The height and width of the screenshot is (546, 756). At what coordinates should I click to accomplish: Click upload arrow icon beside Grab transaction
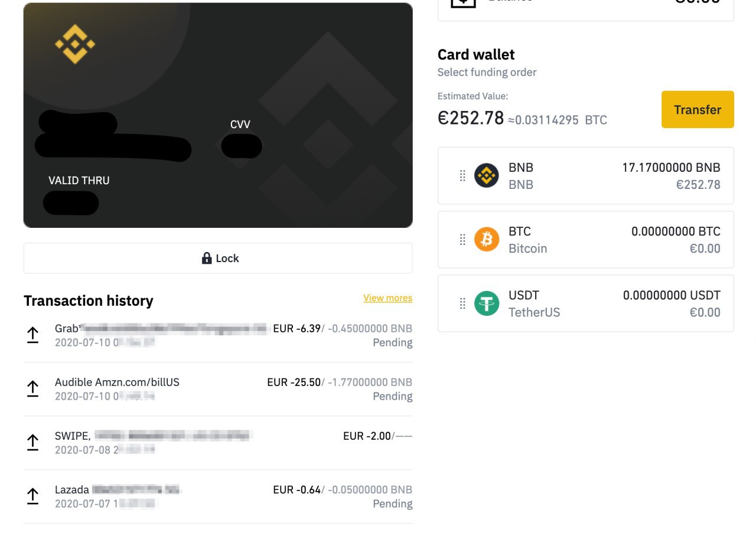33,335
